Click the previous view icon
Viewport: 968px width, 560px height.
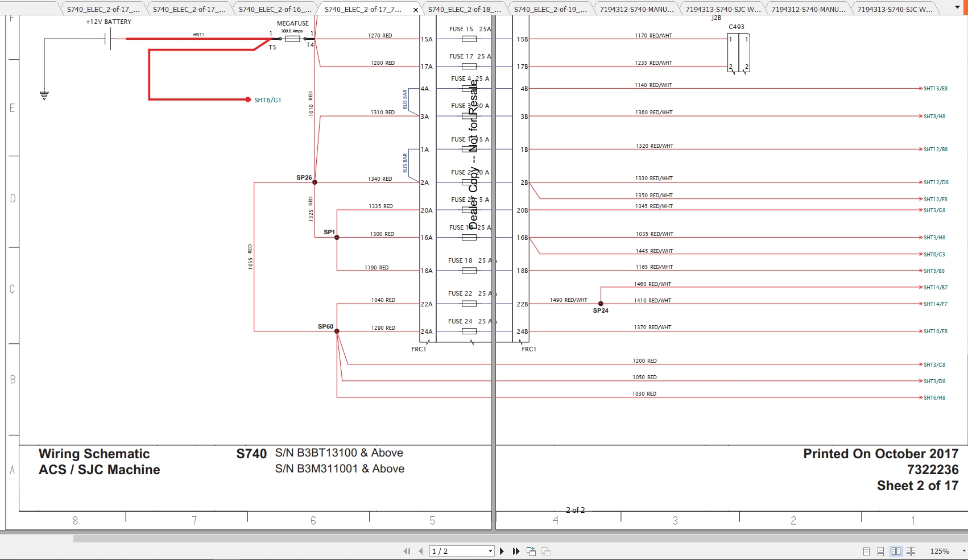click(531, 551)
